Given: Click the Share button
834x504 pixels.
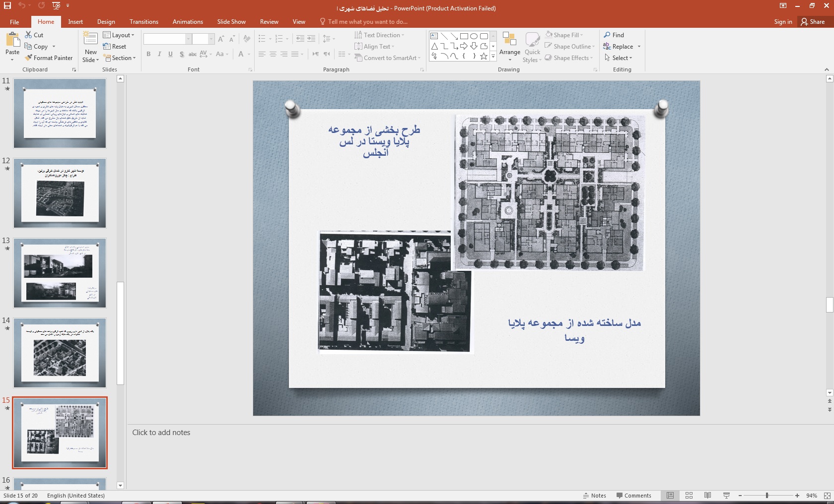Looking at the screenshot, I should point(813,22).
